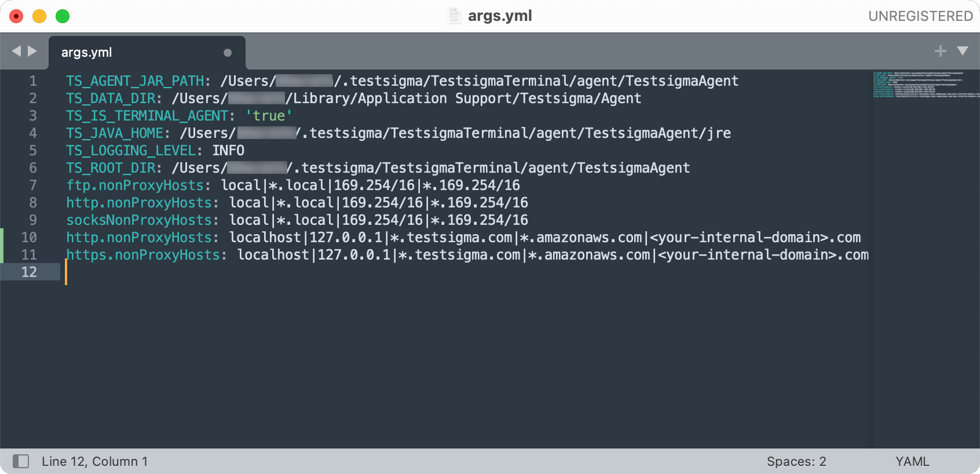The height and width of the screenshot is (474, 980).
Task: Click TS_DATA_DIR key on line 2
Action: click(111, 99)
